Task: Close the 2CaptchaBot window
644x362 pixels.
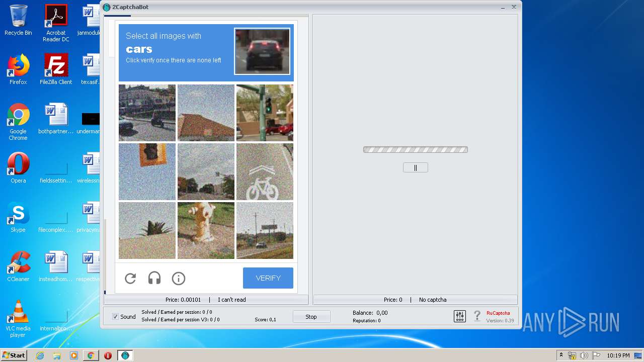Action: 514,7
